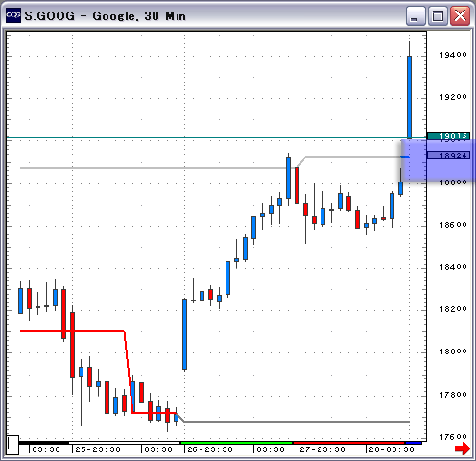
Task: Click the 18600 price axis label
Action: pyautogui.click(x=453, y=225)
